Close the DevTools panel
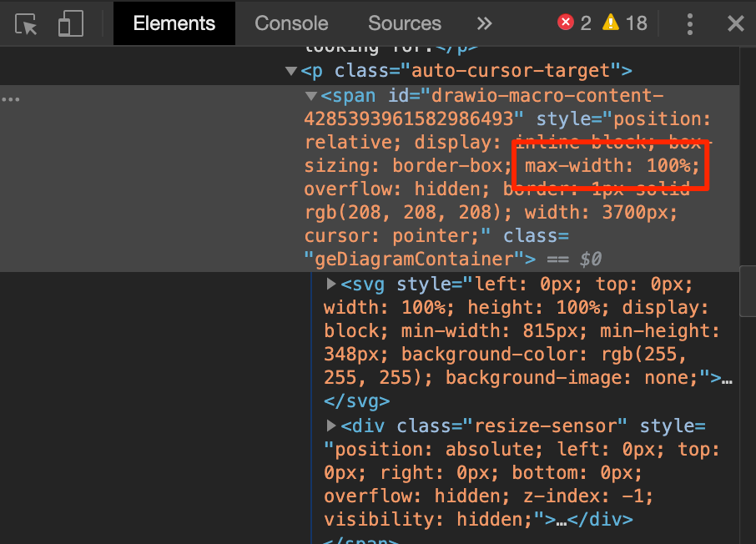The width and height of the screenshot is (756, 544). [736, 23]
